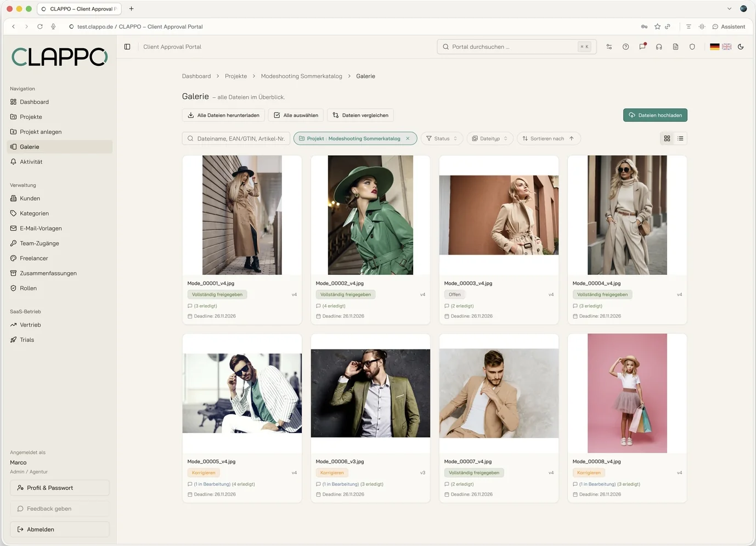Open Aktivität in the sidebar
Screen dimensions: 756x546
[x=60, y=162]
